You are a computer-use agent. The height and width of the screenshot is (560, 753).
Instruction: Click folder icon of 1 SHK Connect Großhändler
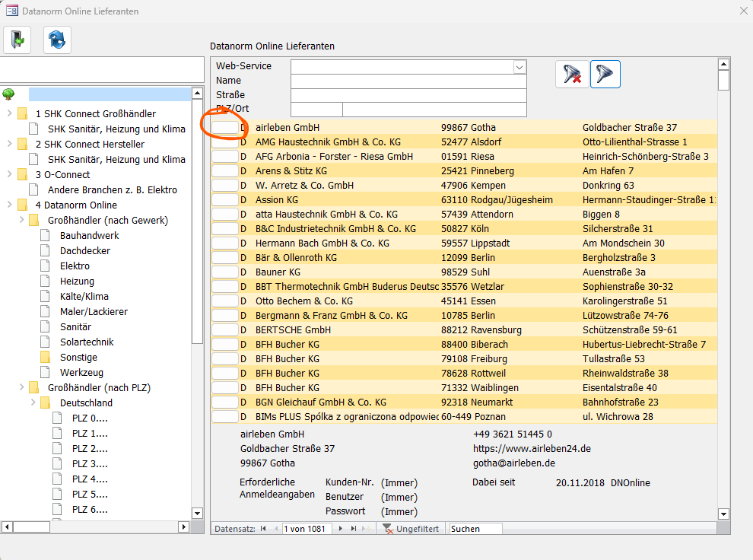[22, 114]
